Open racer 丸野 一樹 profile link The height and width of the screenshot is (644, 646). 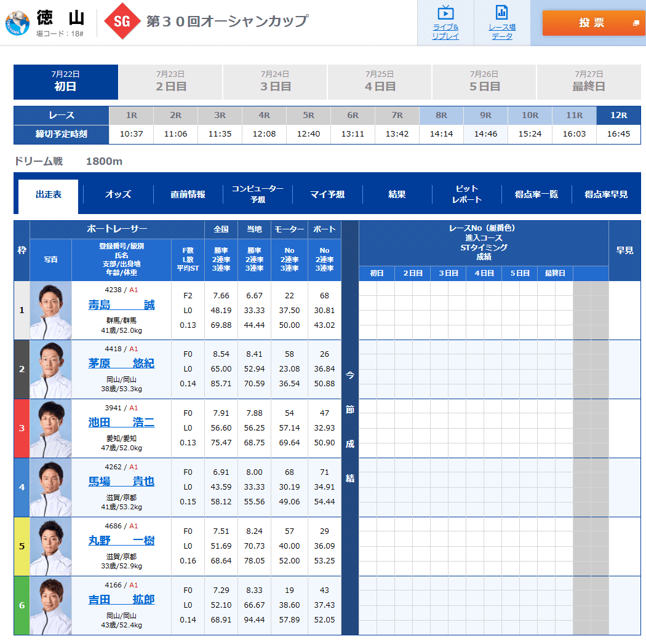[121, 541]
